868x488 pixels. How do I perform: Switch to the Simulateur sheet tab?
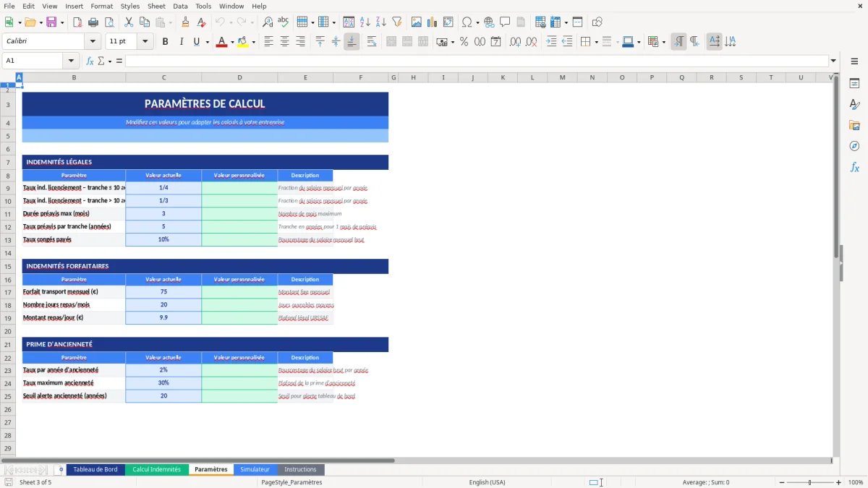point(255,469)
